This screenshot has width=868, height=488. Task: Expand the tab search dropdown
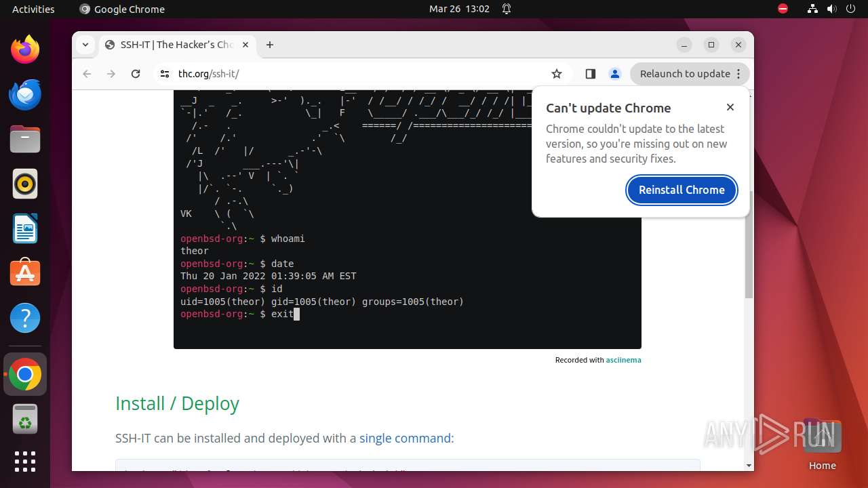coord(85,45)
